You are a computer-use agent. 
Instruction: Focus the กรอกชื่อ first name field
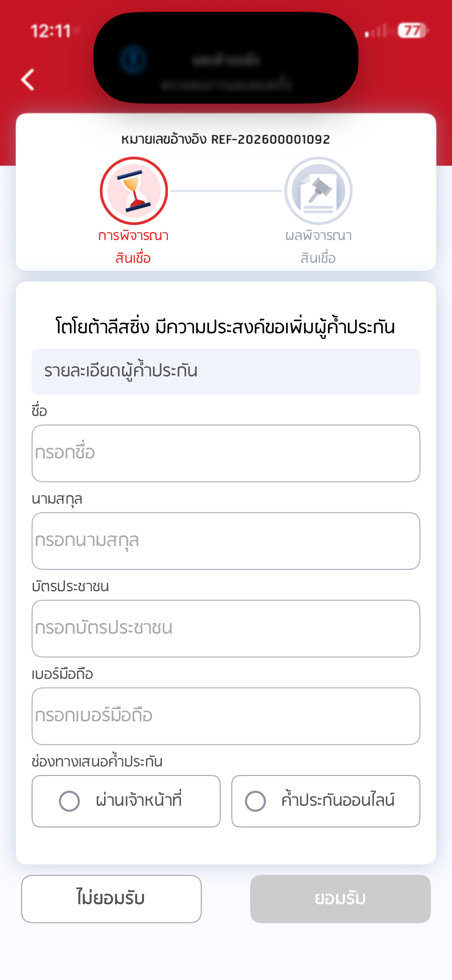point(226,453)
